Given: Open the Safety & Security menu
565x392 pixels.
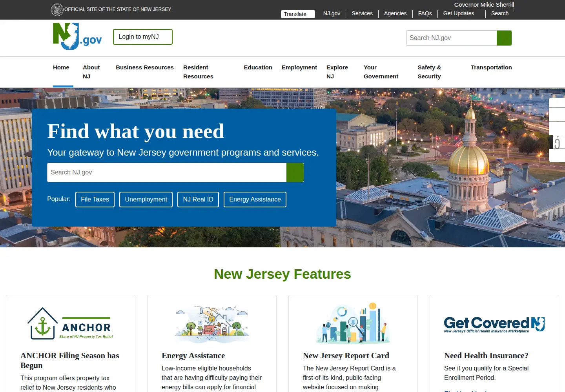Looking at the screenshot, I should coord(429,72).
